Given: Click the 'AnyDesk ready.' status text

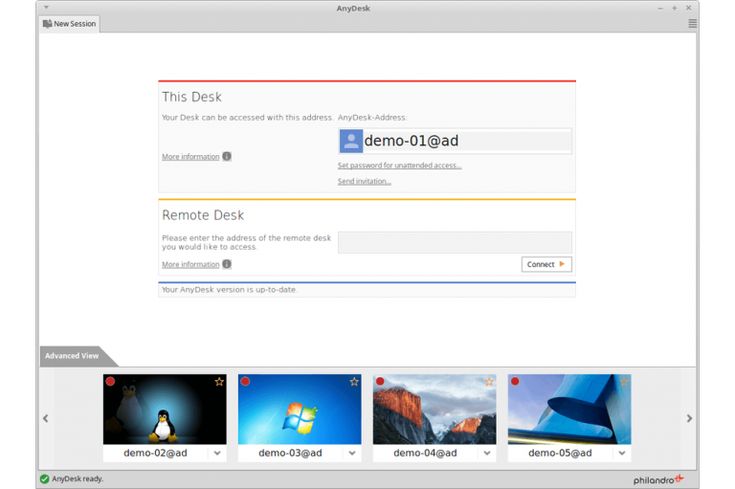Looking at the screenshot, I should pos(77,479).
